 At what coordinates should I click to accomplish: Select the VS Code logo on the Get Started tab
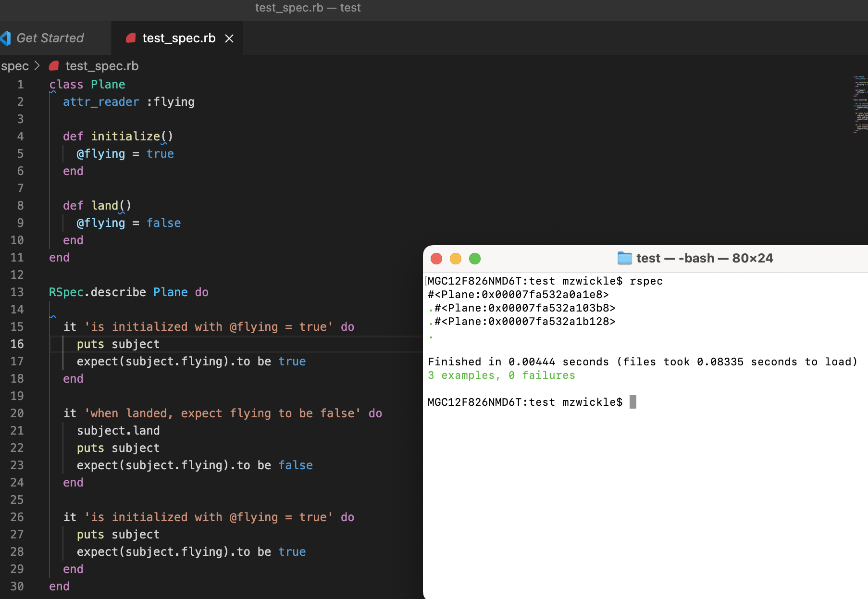[x=6, y=38]
